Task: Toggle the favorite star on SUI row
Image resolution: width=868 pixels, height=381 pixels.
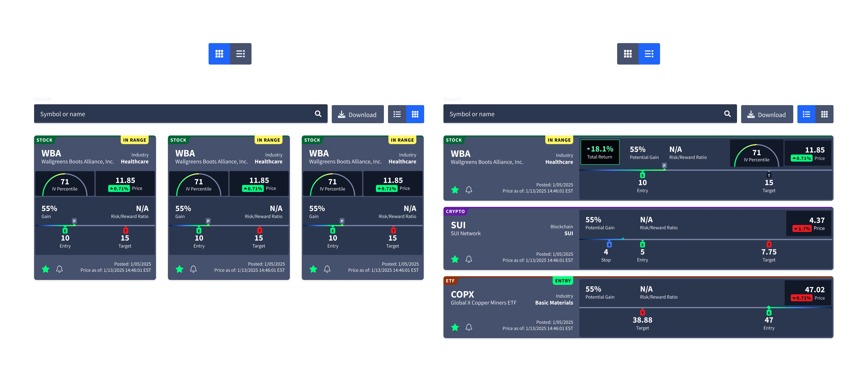Action: [455, 259]
